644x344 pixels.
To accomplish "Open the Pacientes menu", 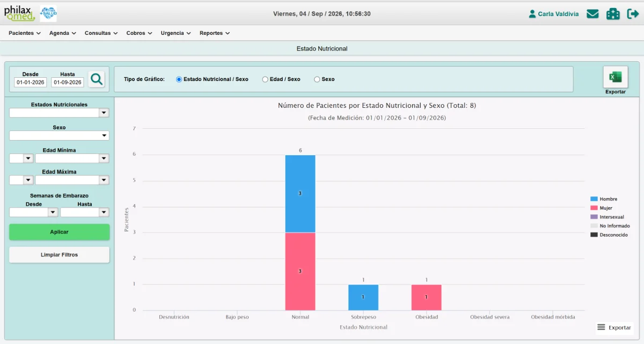I will pos(25,33).
